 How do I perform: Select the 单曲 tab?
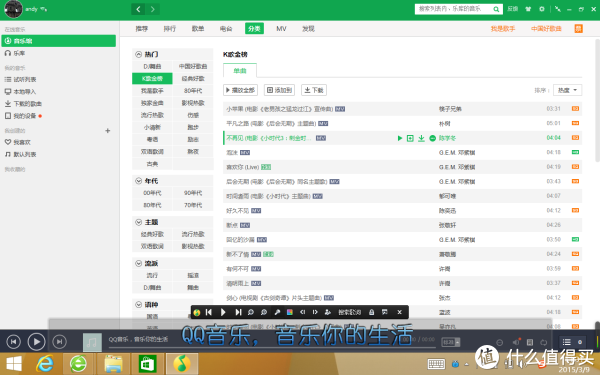(x=240, y=71)
